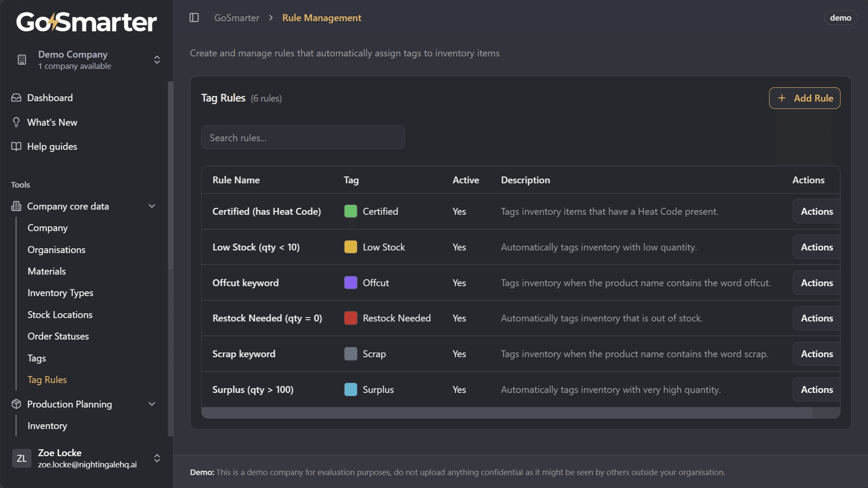Toggle the sidebar collapse icon beside breadcrumb
Image resolution: width=868 pixels, height=488 pixels.
coord(194,18)
